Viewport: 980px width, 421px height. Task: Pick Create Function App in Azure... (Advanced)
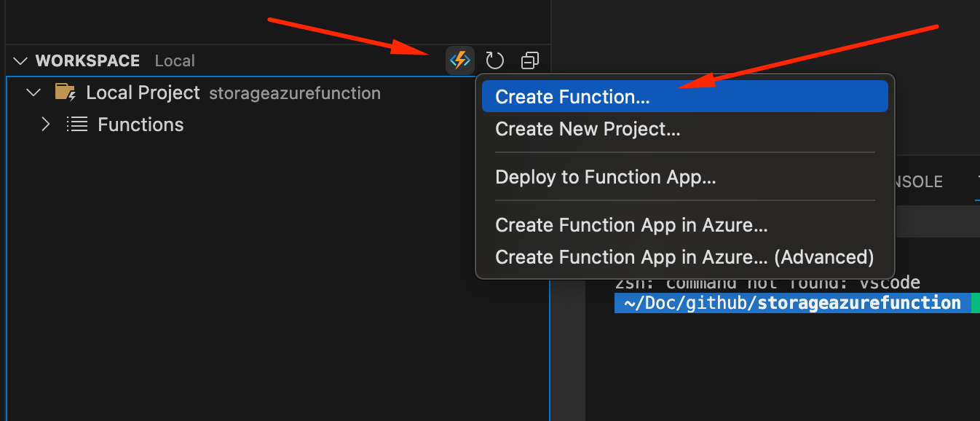[x=685, y=257]
